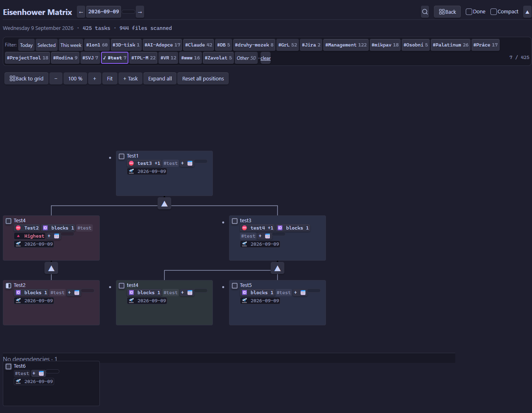
Task: Add a new task with + Task
Action: coord(130,78)
